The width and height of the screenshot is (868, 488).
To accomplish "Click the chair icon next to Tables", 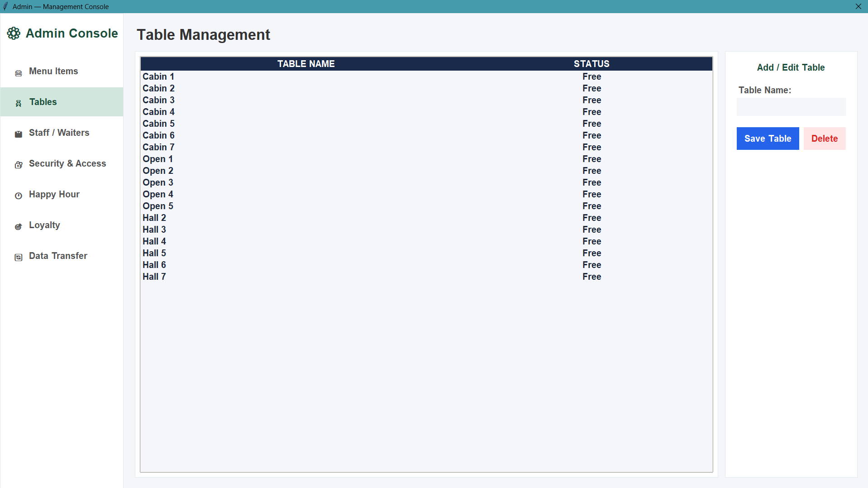I will 19,104.
